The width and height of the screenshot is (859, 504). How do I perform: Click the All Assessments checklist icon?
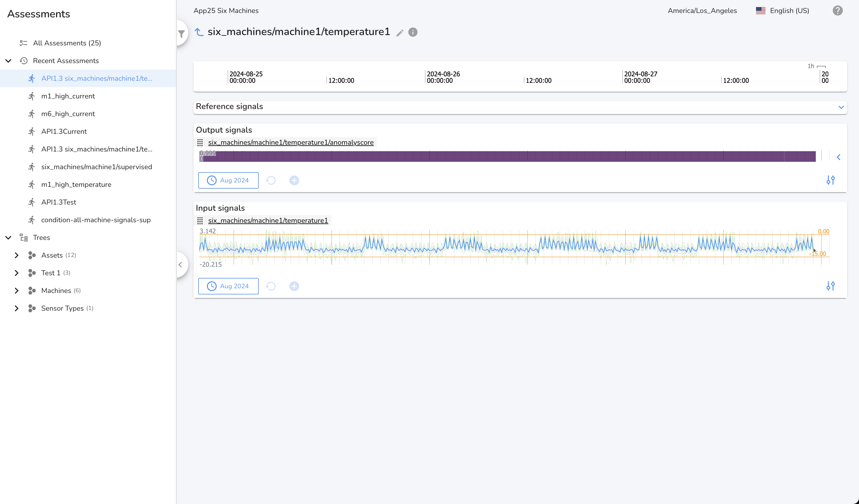tap(24, 43)
